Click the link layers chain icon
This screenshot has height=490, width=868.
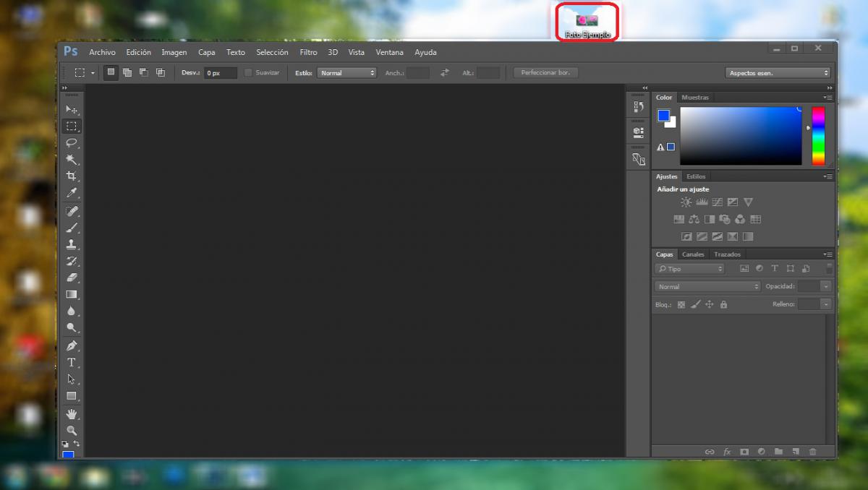coord(710,452)
